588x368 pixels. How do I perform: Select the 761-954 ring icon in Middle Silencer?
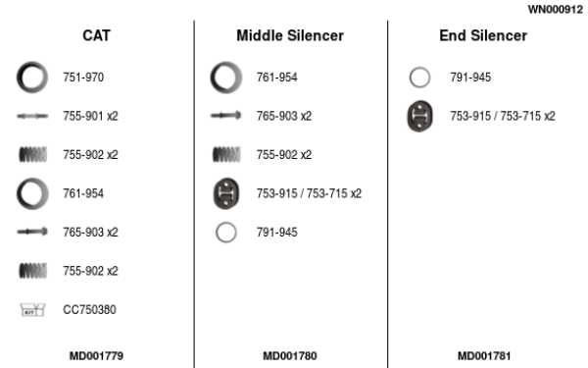[x=226, y=78]
